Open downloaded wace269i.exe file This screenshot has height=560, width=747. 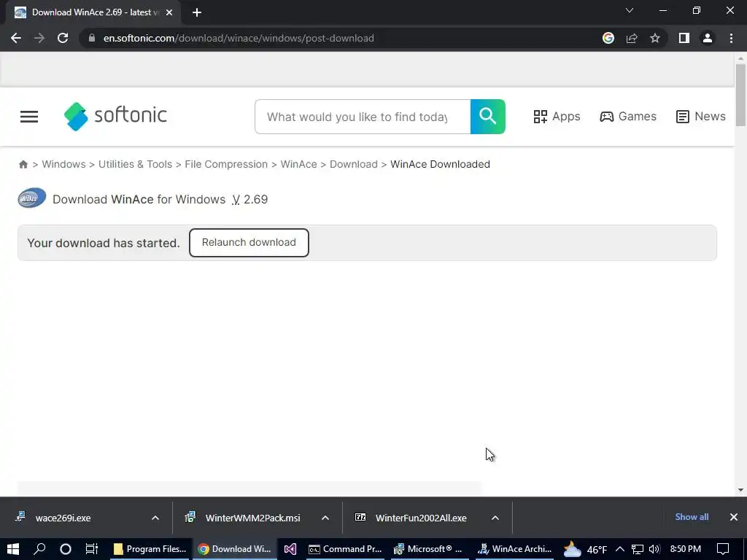point(63,518)
